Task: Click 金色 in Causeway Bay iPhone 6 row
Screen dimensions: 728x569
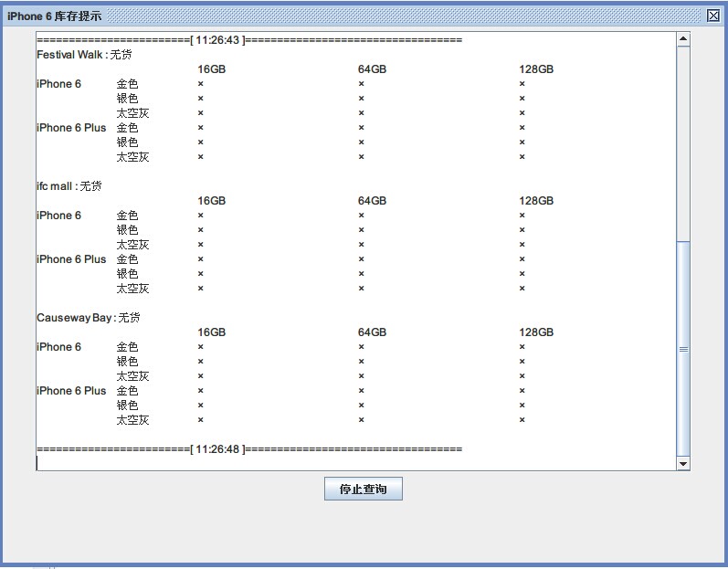Action: pos(127,347)
